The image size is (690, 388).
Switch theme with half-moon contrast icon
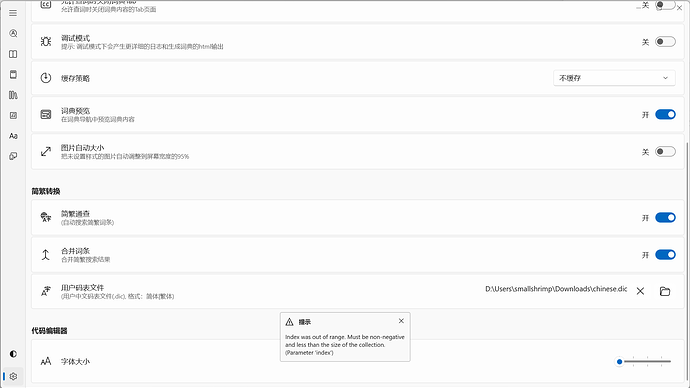point(13,354)
